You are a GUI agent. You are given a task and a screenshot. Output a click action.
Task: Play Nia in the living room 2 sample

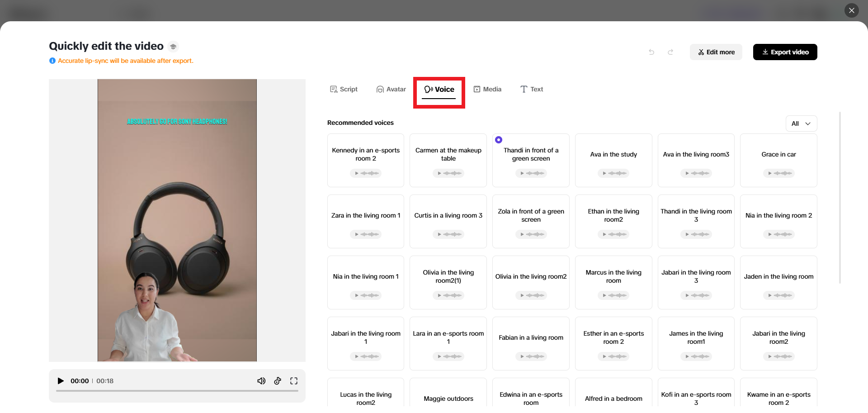(779, 234)
